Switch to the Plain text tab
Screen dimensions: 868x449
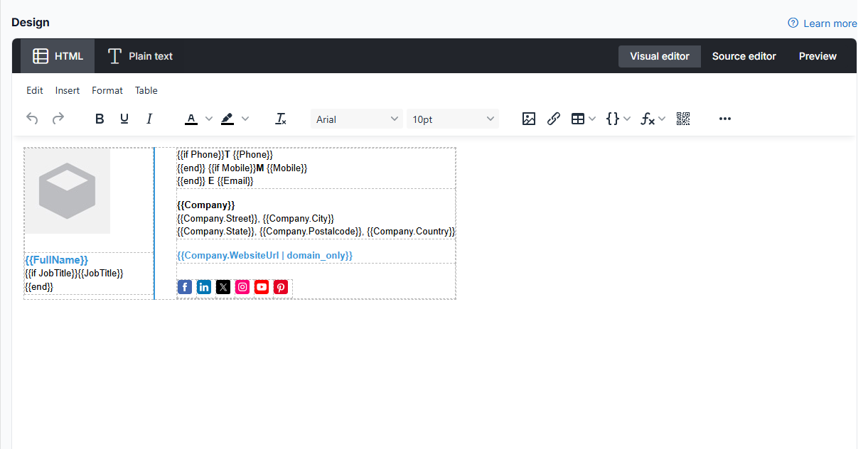point(140,56)
